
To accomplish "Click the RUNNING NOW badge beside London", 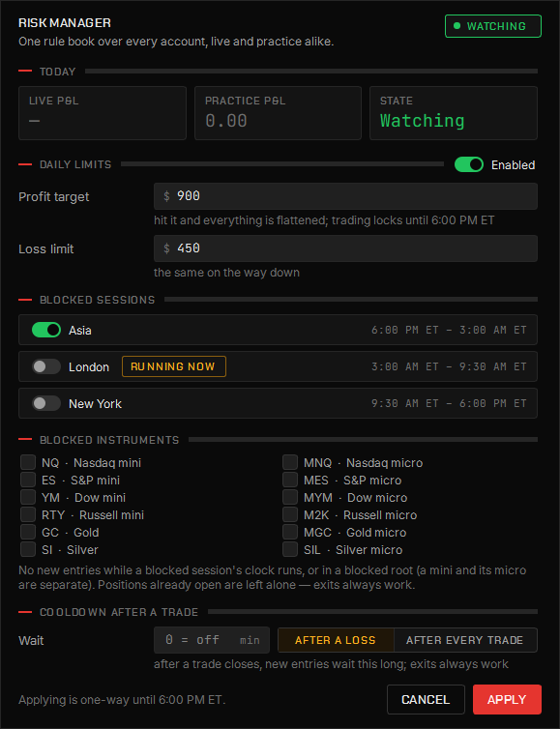I will pos(173,366).
